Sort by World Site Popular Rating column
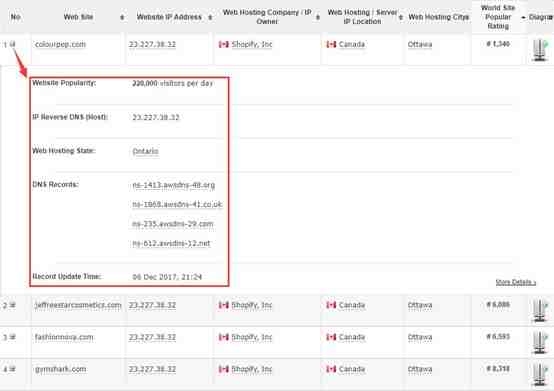This screenshot has width=554, height=391. 498,17
